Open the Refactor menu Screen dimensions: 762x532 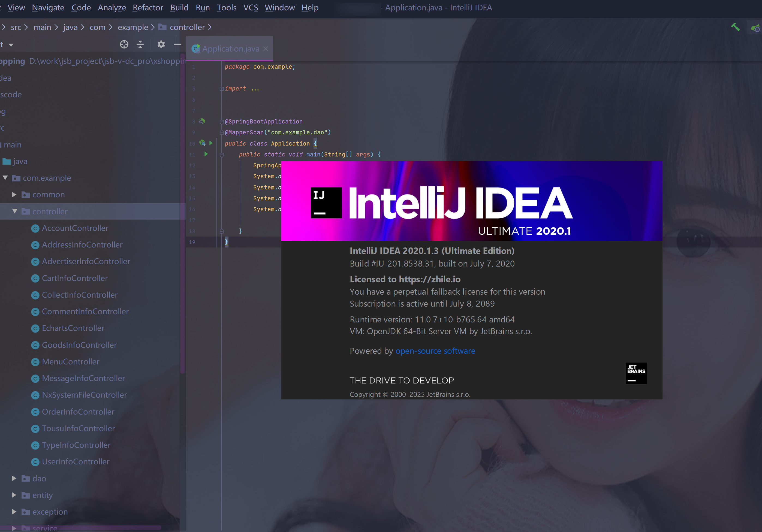[x=148, y=8]
